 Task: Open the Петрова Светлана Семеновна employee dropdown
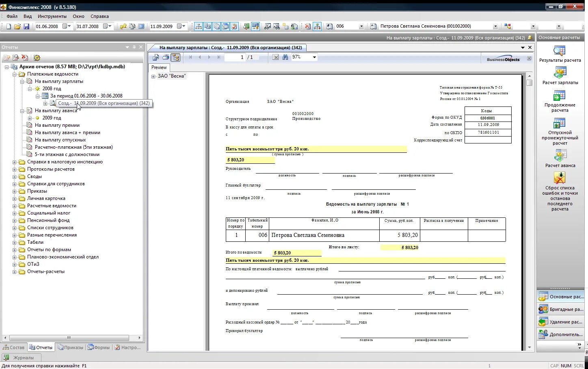tap(495, 26)
